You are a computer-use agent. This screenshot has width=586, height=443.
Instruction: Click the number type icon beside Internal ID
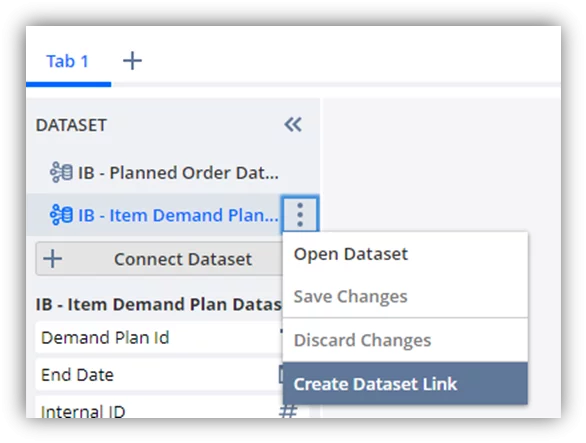(288, 411)
